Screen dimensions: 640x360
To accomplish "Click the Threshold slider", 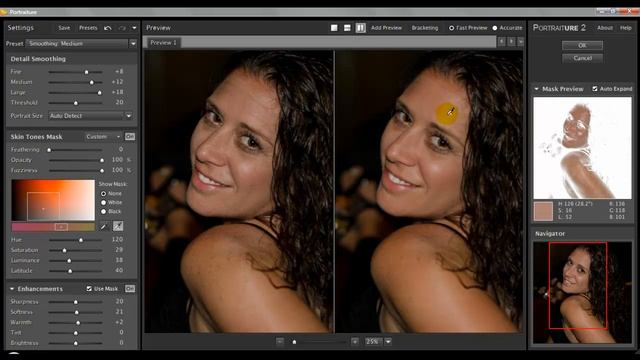I will pyautogui.click(x=76, y=103).
